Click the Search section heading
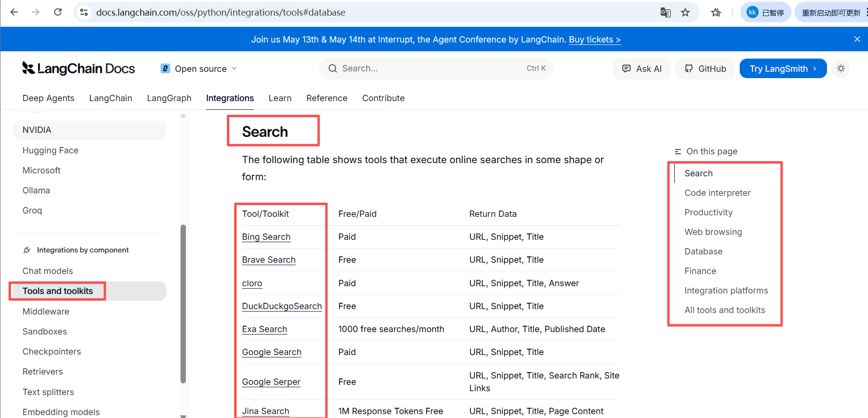The height and width of the screenshot is (418, 868). point(265,132)
